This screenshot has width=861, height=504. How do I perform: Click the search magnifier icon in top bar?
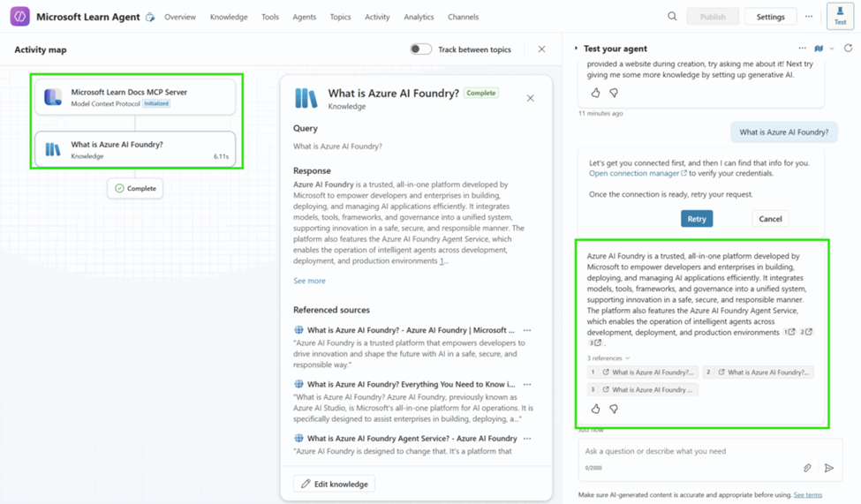672,16
